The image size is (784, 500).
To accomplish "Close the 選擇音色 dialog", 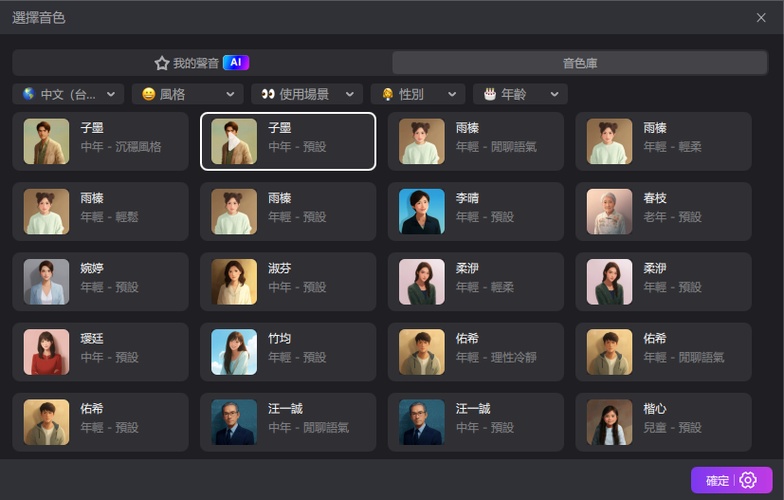I will (x=761, y=18).
